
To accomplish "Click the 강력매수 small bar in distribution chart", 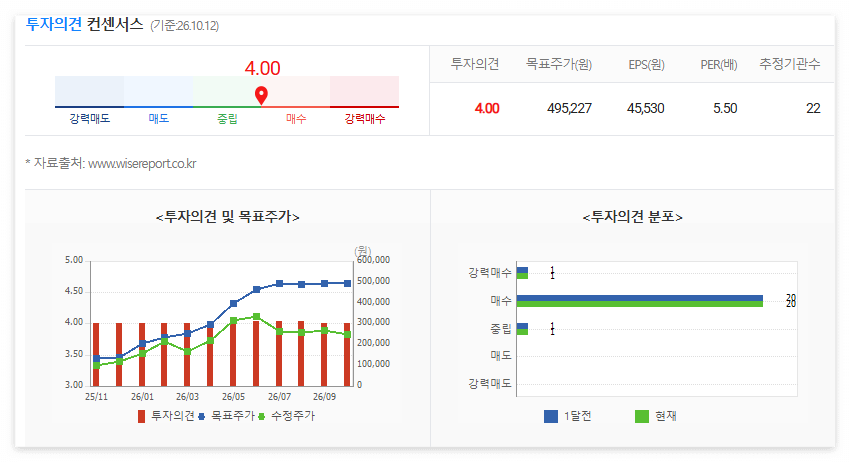I will point(522,273).
